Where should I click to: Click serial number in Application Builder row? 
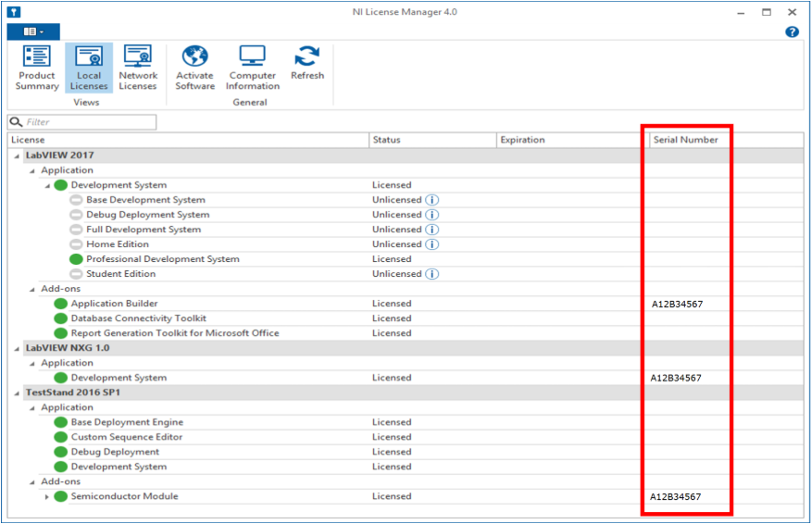(x=678, y=304)
